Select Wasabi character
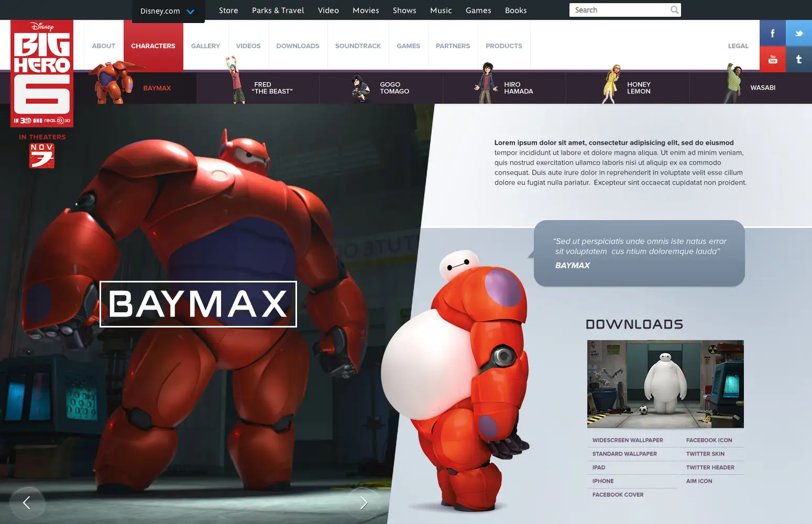812x524 pixels. [751, 88]
